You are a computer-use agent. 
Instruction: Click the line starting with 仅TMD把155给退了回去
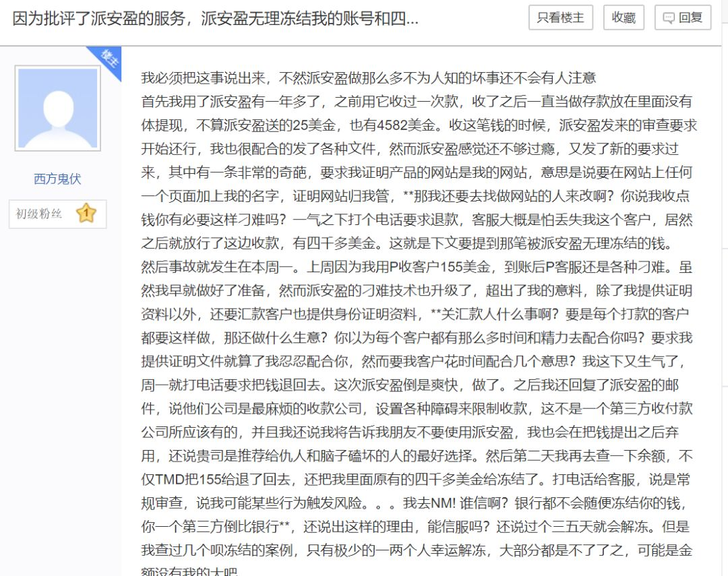pyautogui.click(x=415, y=480)
